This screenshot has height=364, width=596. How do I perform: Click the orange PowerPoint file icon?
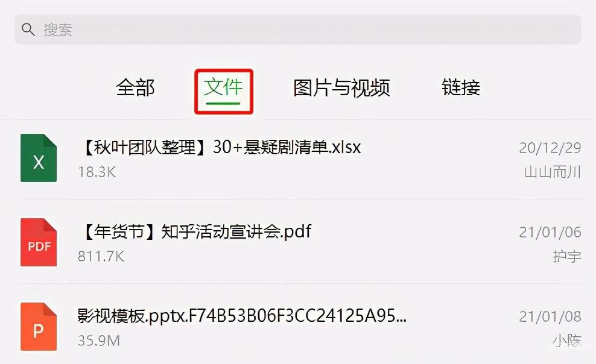[39, 327]
